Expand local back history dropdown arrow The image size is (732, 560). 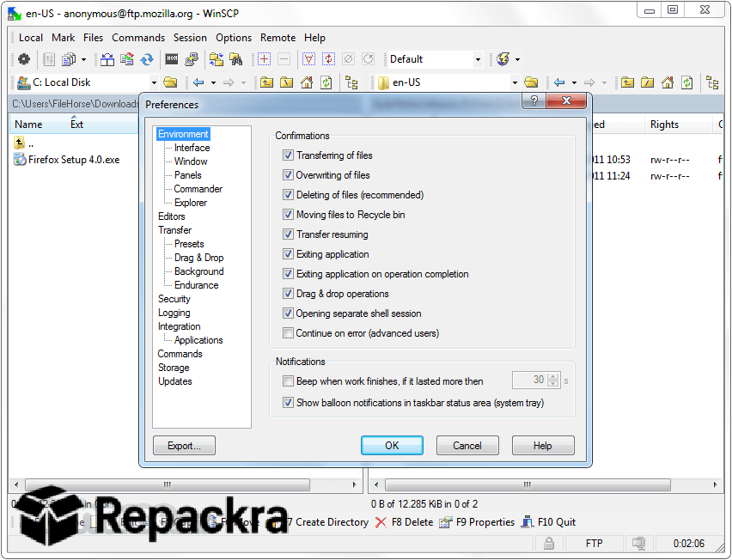pos(213,83)
